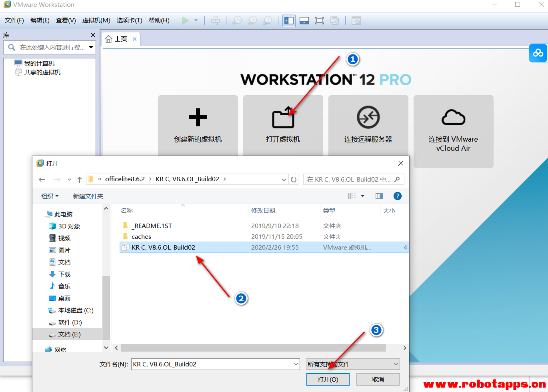The width and height of the screenshot is (548, 392).
Task: Expand the address bar history dropdown
Action: [x=284, y=180]
